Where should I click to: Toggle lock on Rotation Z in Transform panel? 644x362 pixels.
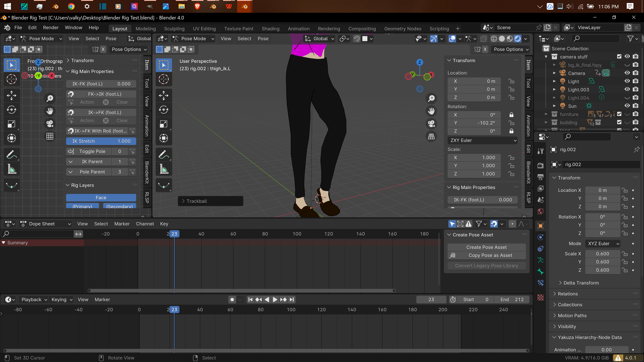pyautogui.click(x=511, y=131)
